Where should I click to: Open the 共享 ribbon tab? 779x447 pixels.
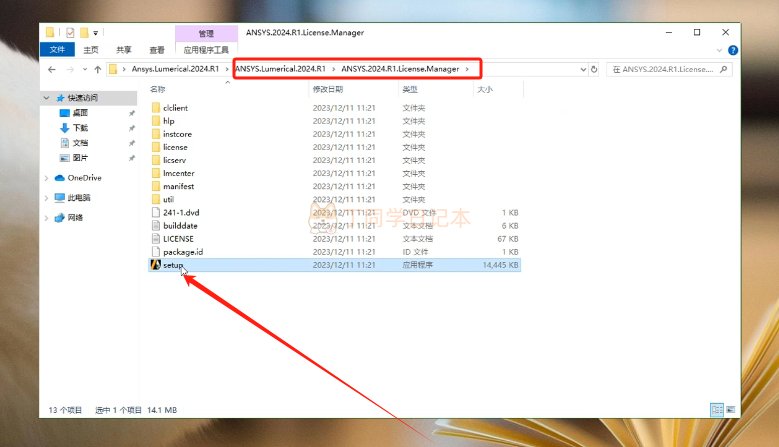124,50
